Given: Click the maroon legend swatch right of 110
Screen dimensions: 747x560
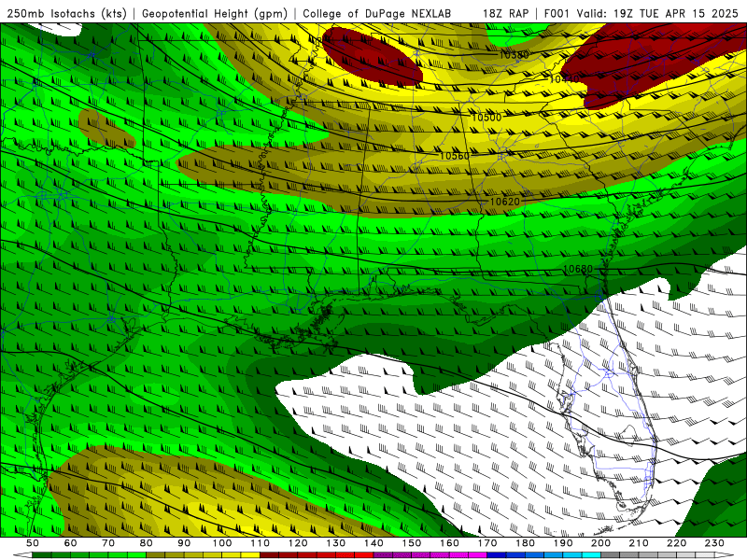Looking at the screenshot, I should pyautogui.click(x=270, y=555).
